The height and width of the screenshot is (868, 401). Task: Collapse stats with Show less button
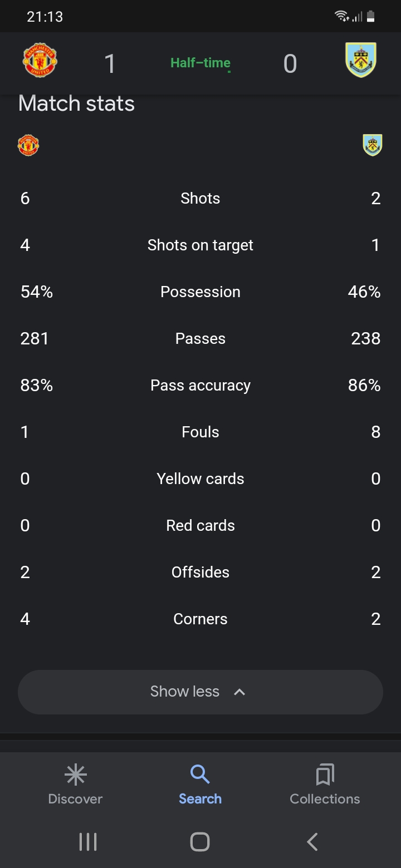pos(200,692)
